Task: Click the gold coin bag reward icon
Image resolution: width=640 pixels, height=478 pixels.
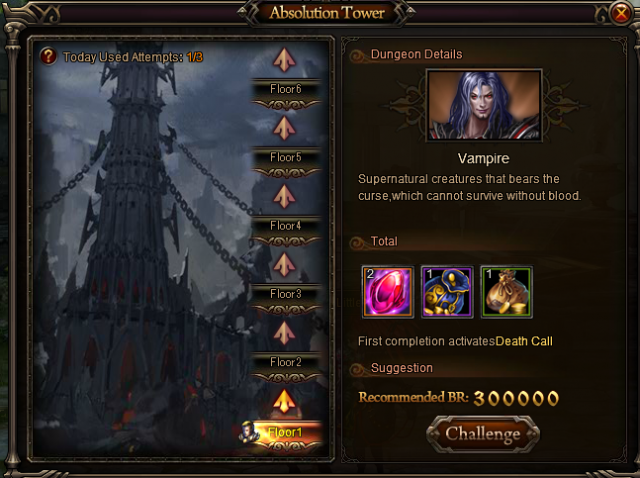Action: coord(507,291)
